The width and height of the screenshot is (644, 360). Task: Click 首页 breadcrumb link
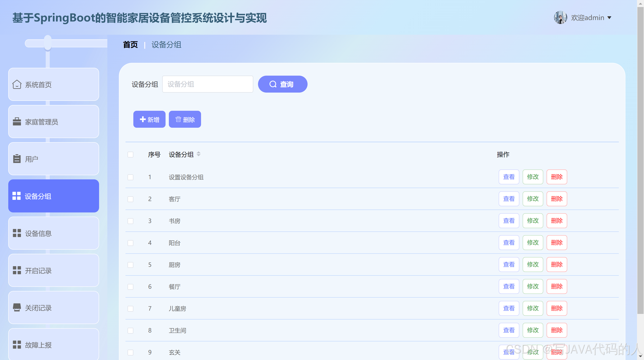pyautogui.click(x=130, y=45)
